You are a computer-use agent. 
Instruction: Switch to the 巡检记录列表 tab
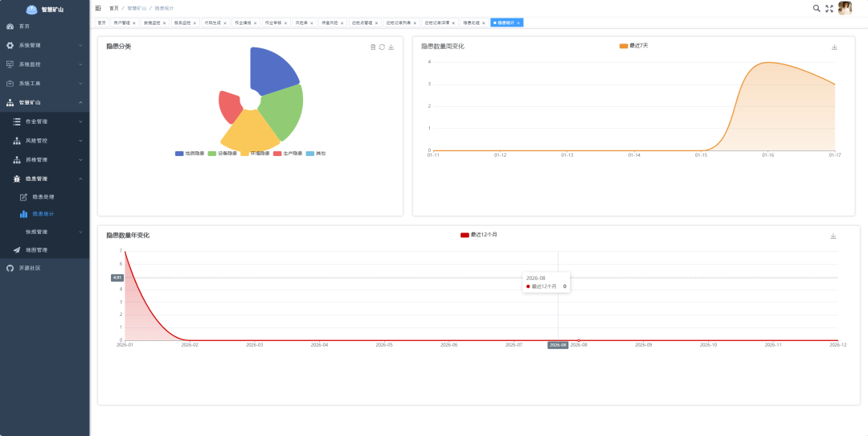point(401,23)
